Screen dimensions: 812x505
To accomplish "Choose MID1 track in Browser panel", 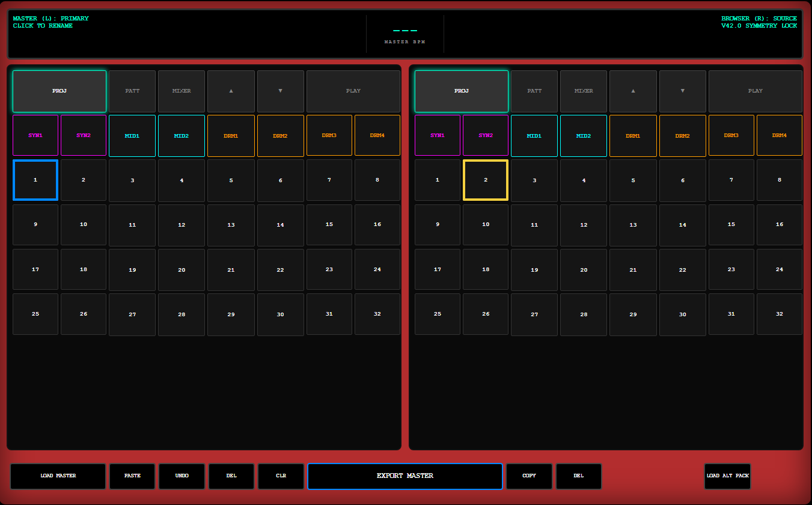I will [534, 136].
